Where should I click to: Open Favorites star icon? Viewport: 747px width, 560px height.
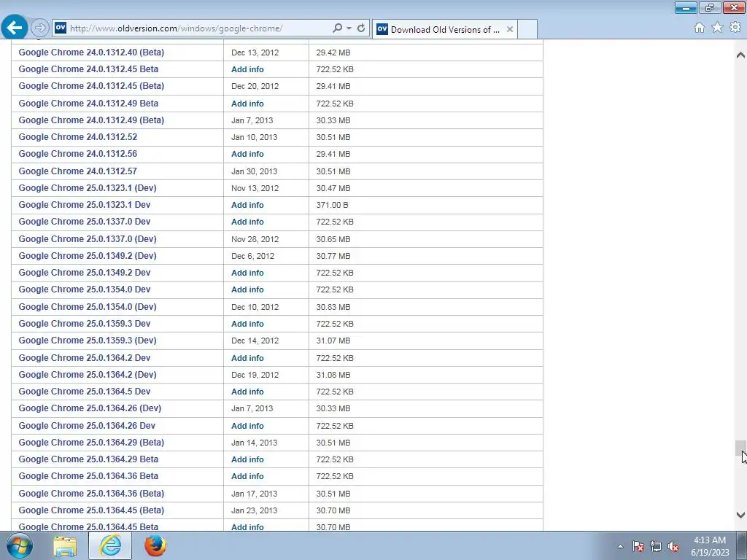point(717,28)
